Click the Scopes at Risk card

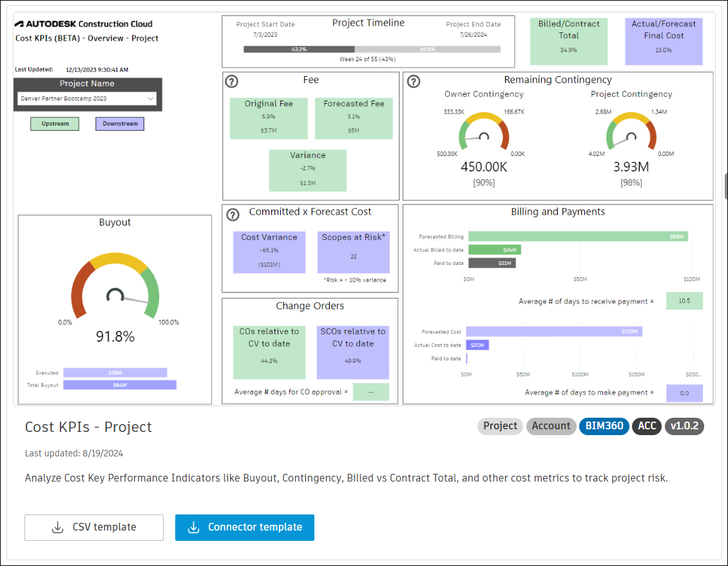(x=354, y=252)
